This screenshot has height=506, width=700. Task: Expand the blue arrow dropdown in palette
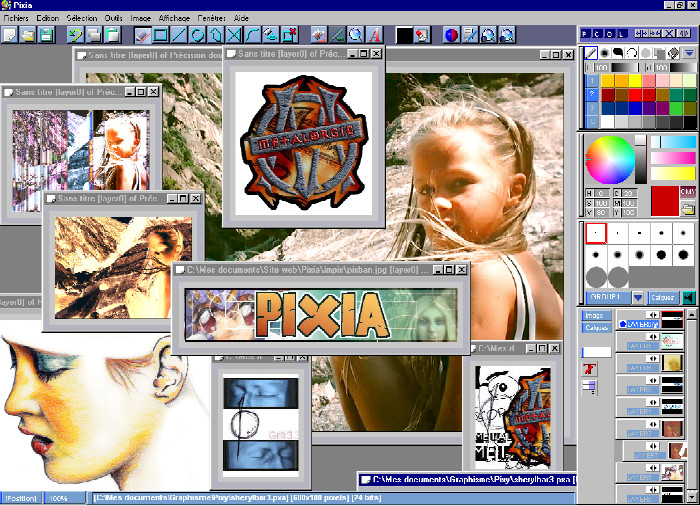pos(689,52)
